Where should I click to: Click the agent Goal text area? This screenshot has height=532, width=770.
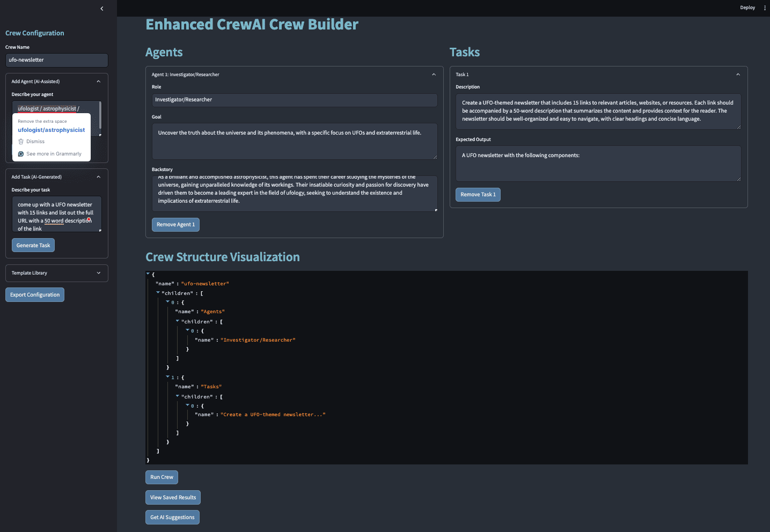tap(295, 141)
